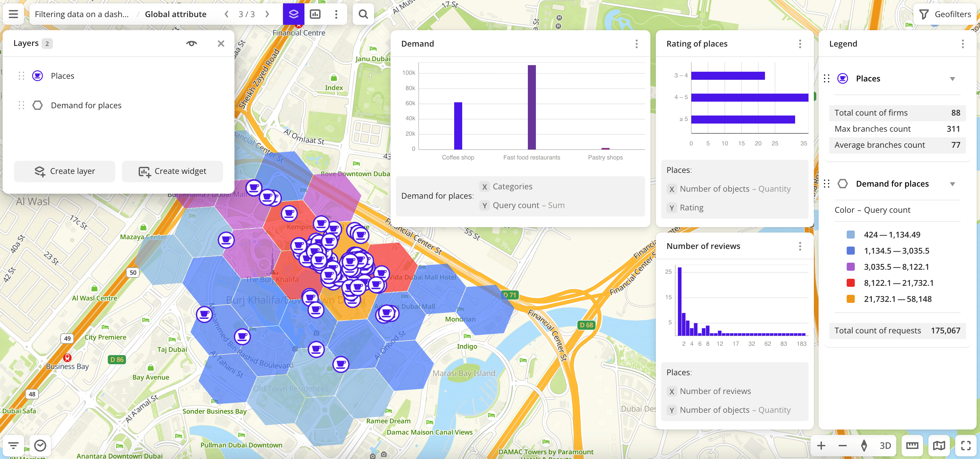
Task: Open the Demand widget options menu
Action: tap(636, 44)
